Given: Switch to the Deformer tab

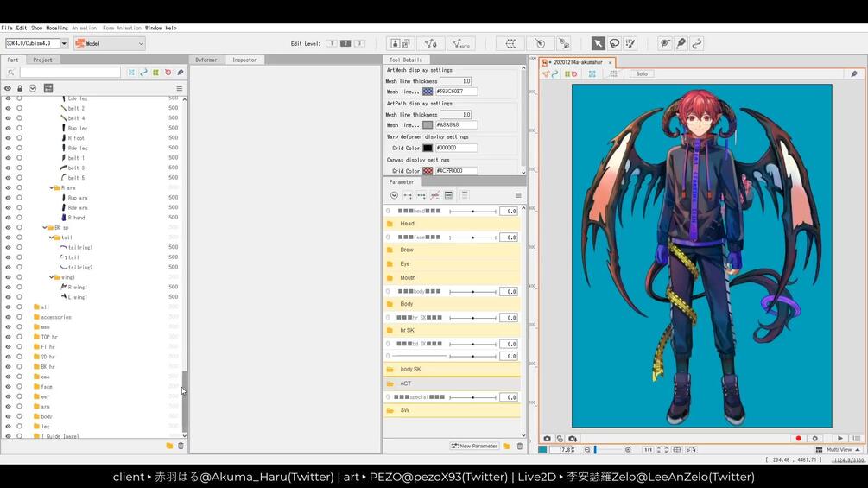Looking at the screenshot, I should [x=206, y=60].
